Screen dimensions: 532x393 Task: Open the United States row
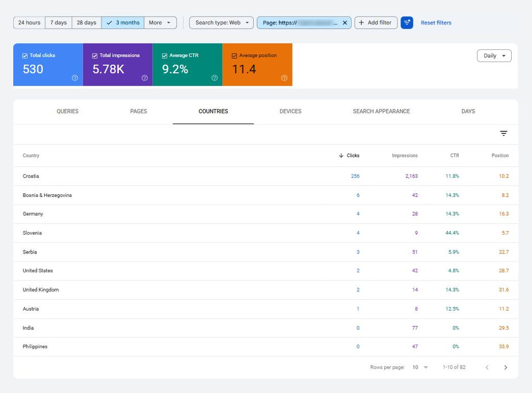click(x=265, y=271)
